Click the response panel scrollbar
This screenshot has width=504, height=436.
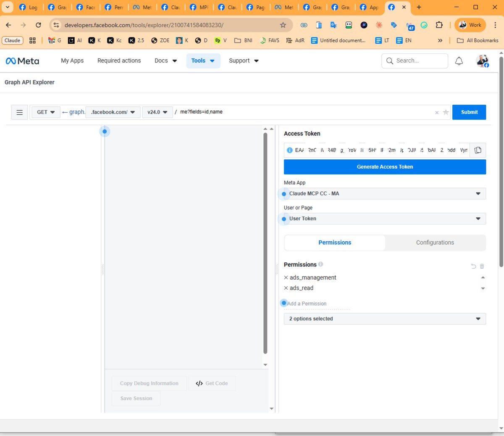[265, 243]
